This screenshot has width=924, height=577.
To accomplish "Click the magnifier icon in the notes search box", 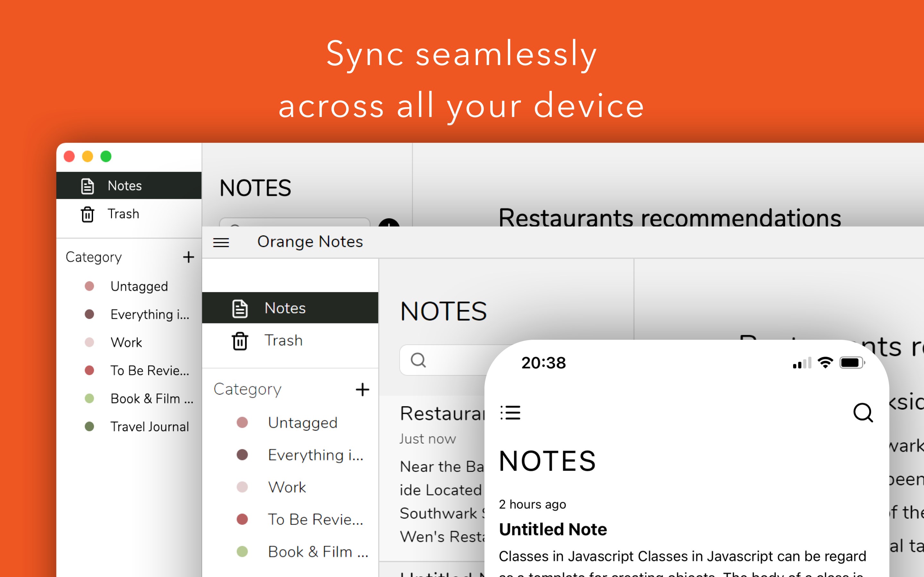I will tap(418, 360).
